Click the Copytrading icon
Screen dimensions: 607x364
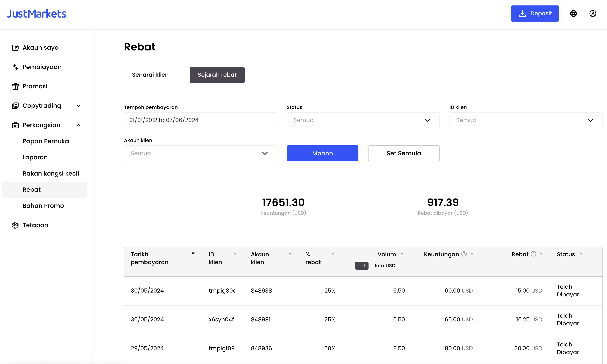point(15,106)
